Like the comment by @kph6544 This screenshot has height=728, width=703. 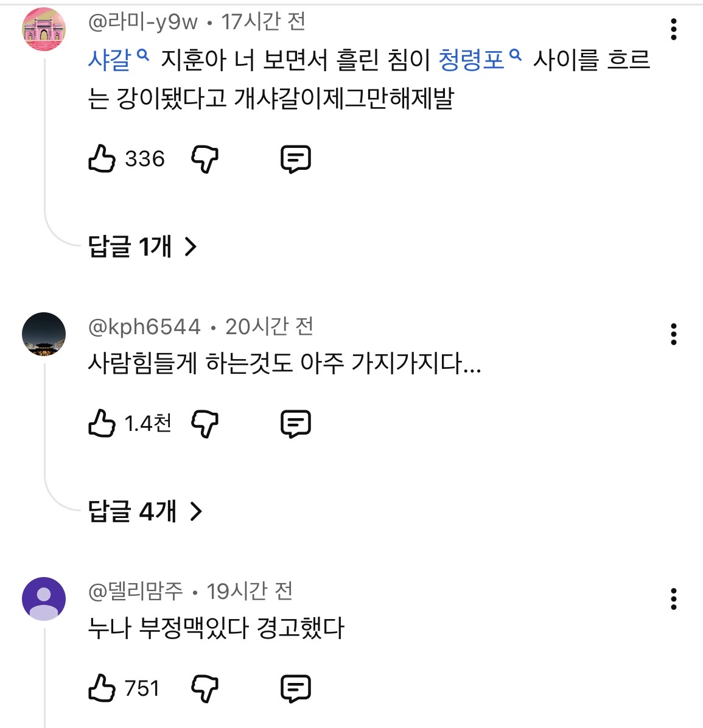(x=102, y=423)
